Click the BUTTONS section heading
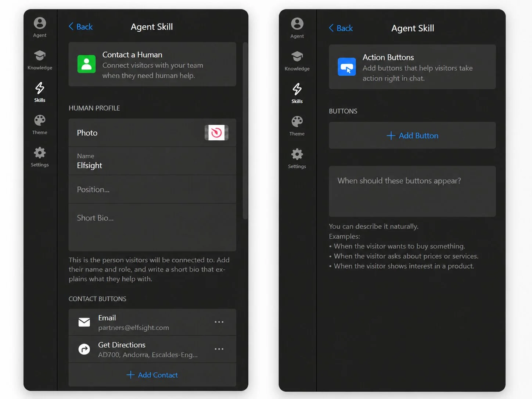This screenshot has height=399, width=532. pyautogui.click(x=343, y=111)
